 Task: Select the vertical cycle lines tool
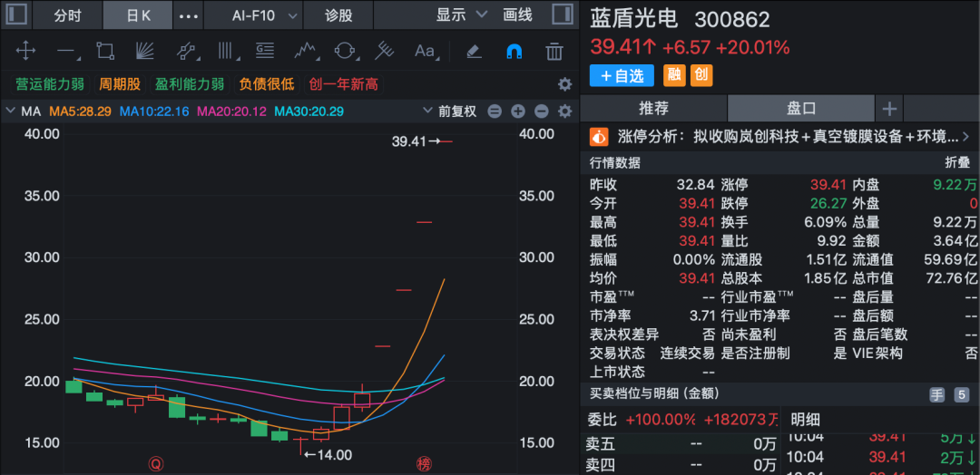[226, 51]
